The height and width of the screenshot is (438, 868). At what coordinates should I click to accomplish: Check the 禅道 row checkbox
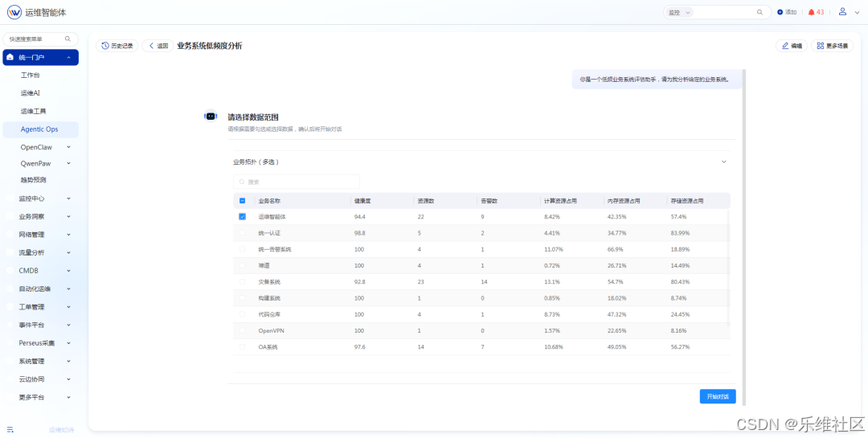point(243,266)
